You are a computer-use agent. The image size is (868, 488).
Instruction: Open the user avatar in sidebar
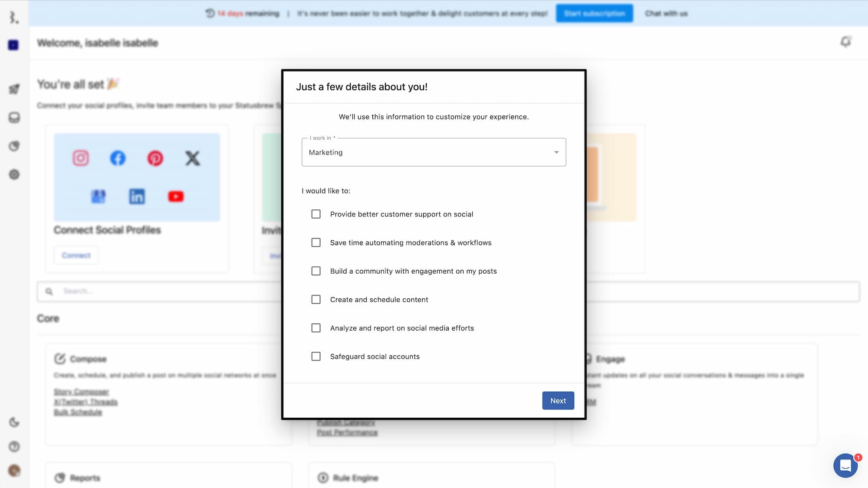point(14,470)
